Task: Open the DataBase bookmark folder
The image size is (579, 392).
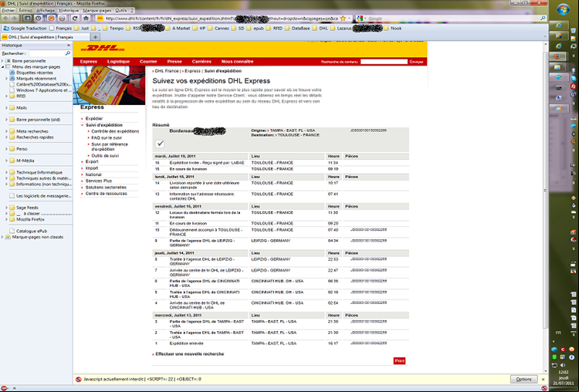Action: 298,28
